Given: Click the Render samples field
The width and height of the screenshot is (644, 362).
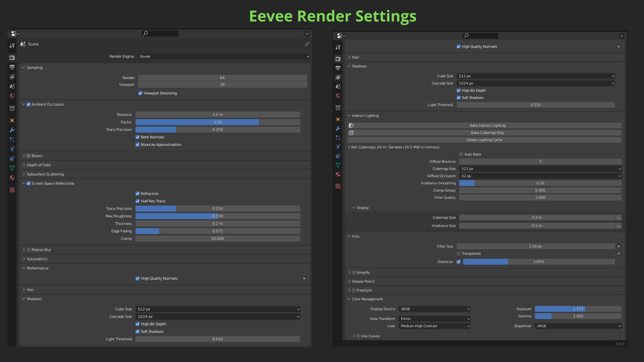Looking at the screenshot, I should [222, 78].
